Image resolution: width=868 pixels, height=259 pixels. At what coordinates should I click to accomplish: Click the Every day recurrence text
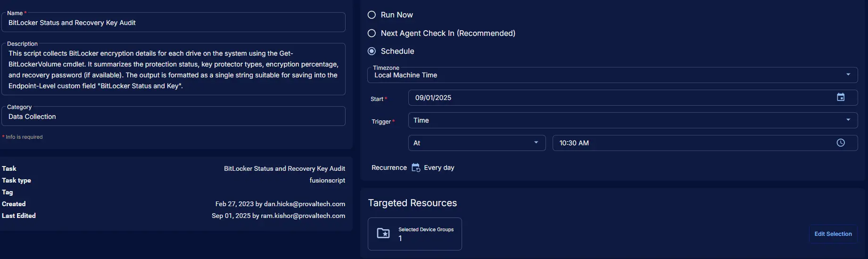coord(439,167)
